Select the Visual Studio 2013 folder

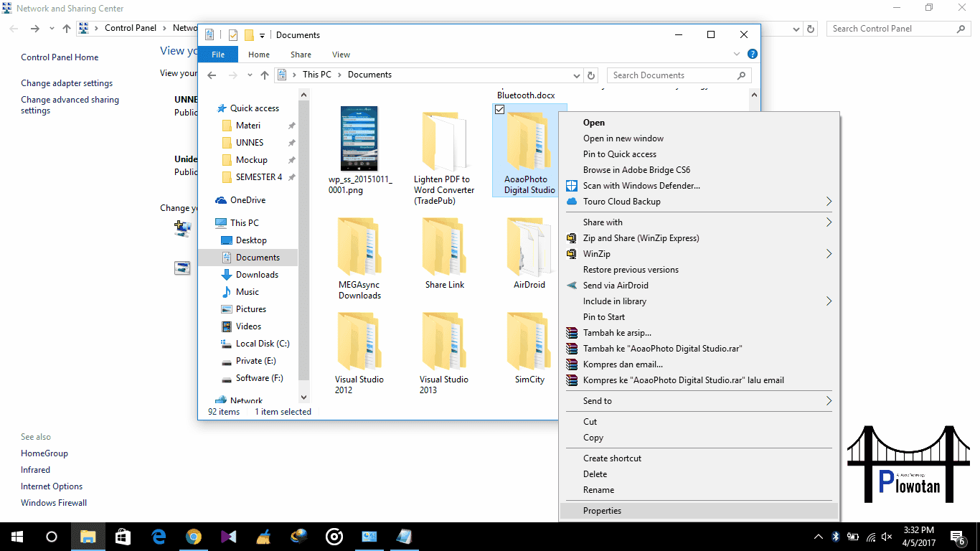[x=444, y=354]
